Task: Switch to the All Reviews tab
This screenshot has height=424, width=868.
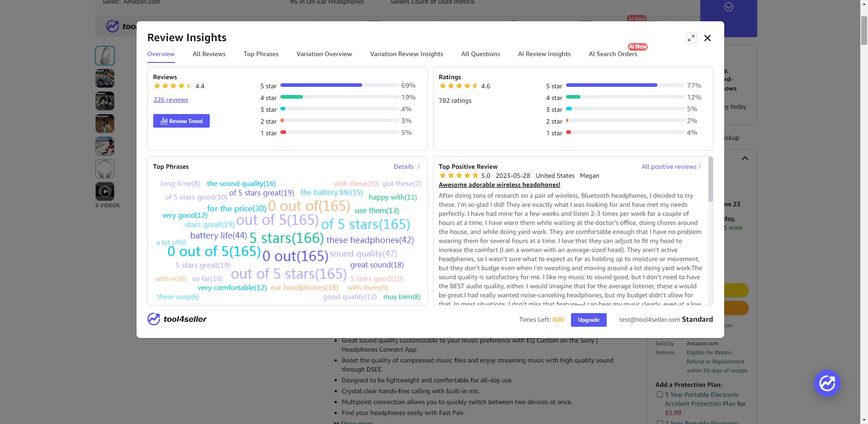Action: 209,54
